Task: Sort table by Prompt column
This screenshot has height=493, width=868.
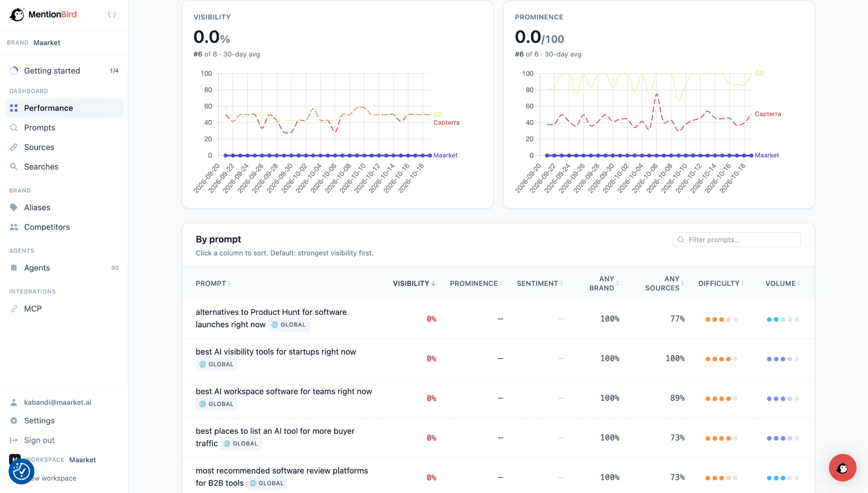Action: pos(213,284)
